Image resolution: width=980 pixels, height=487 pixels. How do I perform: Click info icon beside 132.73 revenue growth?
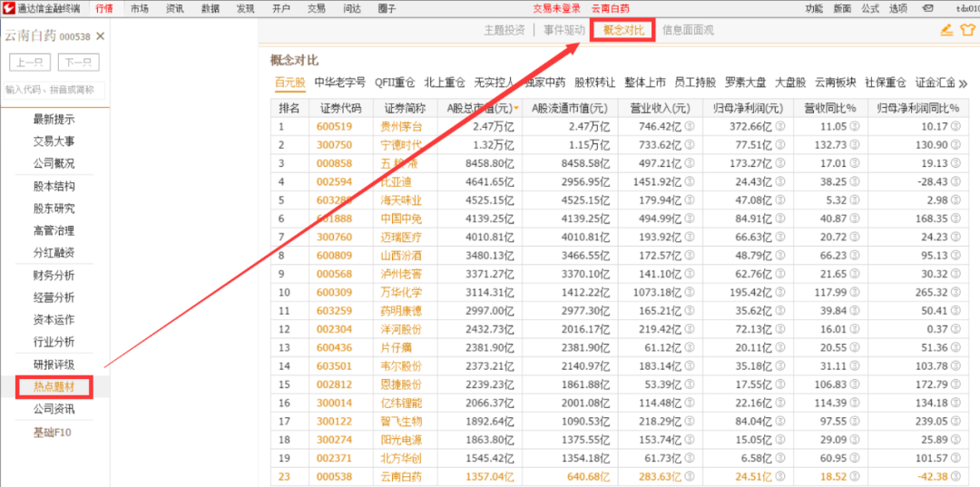(x=855, y=145)
